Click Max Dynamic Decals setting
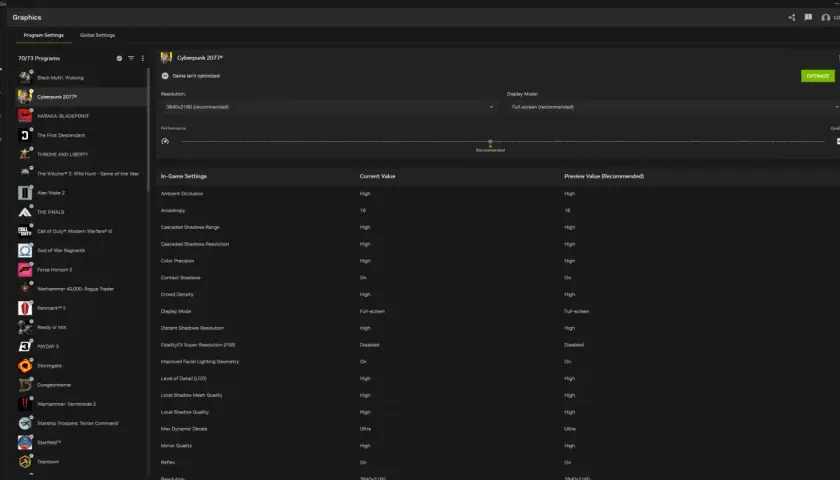This screenshot has width=840, height=480. [x=184, y=429]
